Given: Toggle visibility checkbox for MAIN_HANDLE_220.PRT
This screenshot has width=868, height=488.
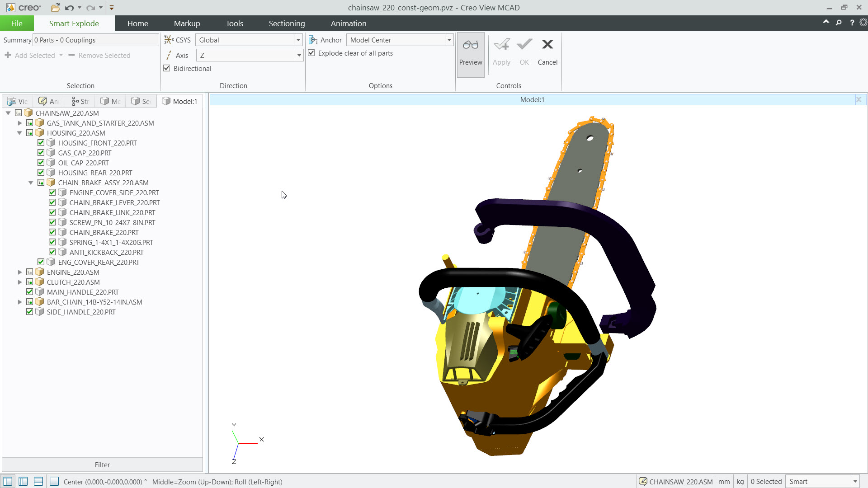Looking at the screenshot, I should [30, 292].
